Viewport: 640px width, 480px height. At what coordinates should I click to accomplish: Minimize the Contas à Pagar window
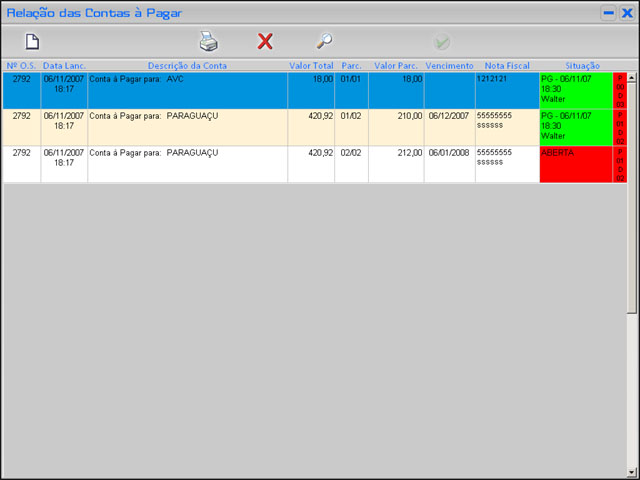click(x=608, y=13)
